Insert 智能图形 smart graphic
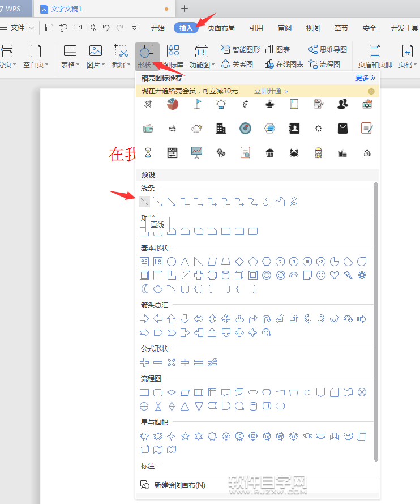Screen dimensions: 420x504 (x=241, y=49)
